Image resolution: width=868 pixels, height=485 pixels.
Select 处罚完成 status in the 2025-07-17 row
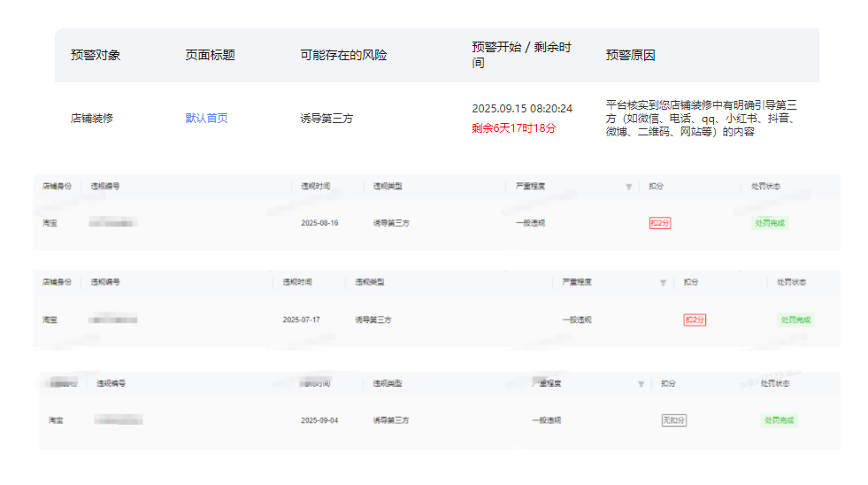[795, 320]
